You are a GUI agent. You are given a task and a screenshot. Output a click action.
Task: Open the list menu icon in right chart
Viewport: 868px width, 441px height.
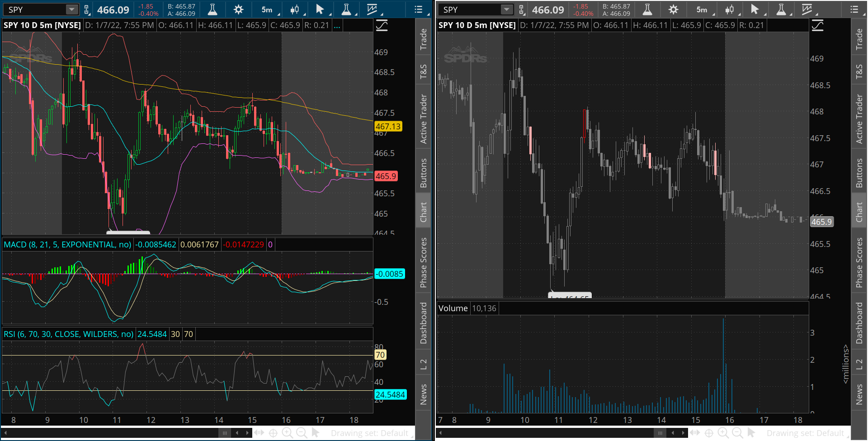(x=854, y=9)
